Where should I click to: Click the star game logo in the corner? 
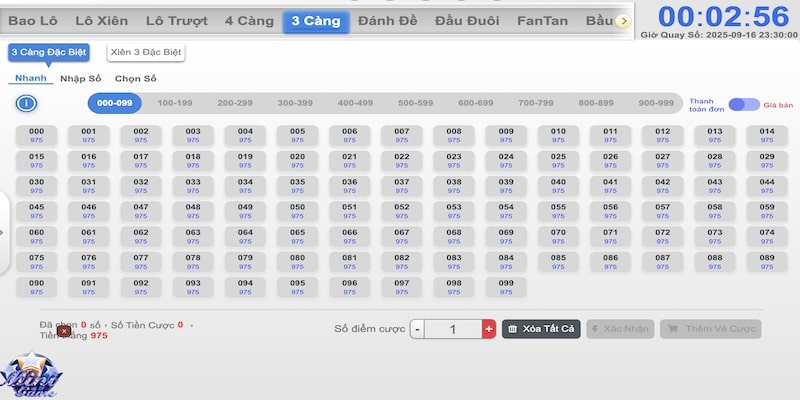[31, 374]
